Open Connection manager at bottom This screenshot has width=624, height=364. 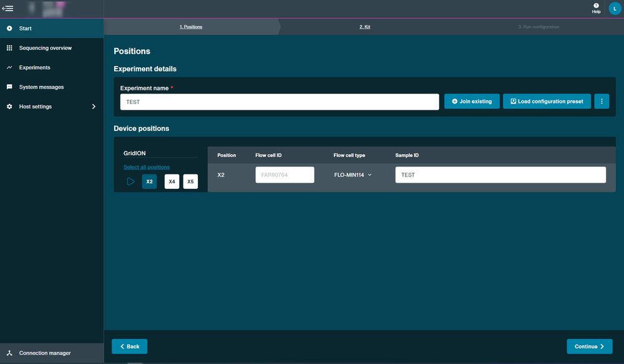(x=52, y=353)
